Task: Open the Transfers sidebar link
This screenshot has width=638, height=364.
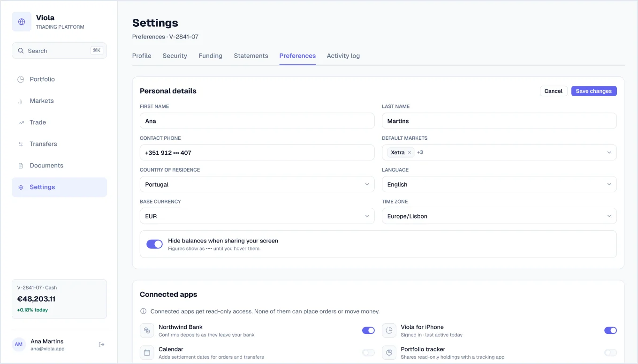Action: [59, 144]
